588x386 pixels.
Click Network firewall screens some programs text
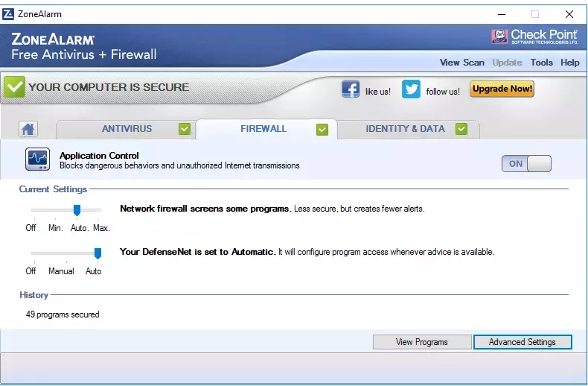pyautogui.click(x=205, y=209)
